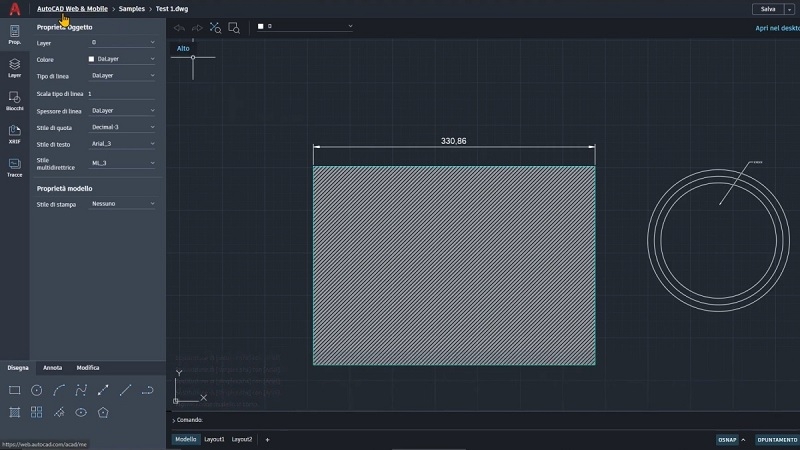Click the zoom extents icon

(x=215, y=28)
